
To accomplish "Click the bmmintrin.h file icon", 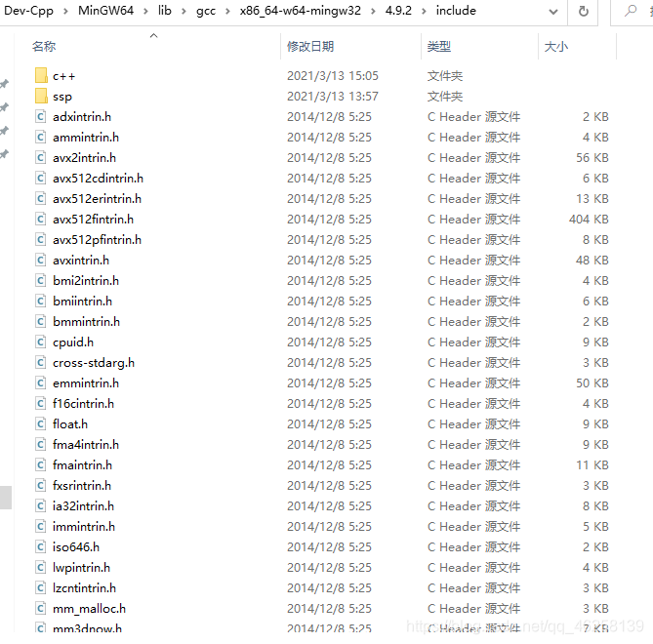I will (x=40, y=321).
